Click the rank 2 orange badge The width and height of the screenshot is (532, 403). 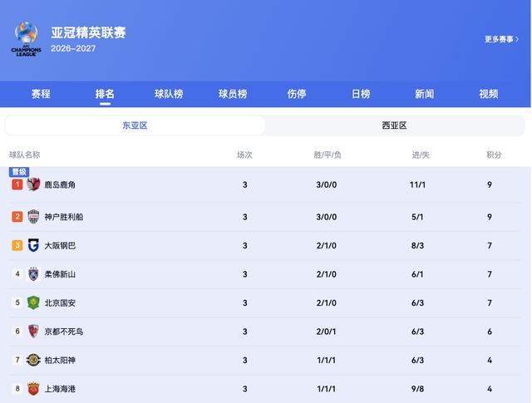pyautogui.click(x=17, y=217)
